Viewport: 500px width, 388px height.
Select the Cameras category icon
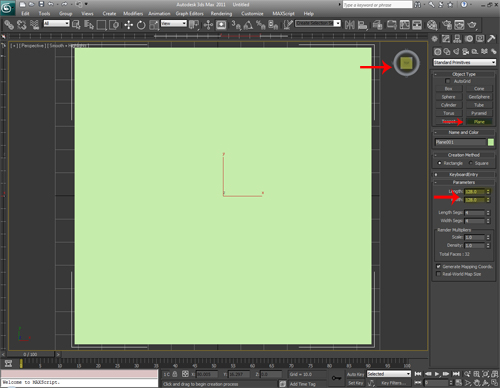pos(466,51)
